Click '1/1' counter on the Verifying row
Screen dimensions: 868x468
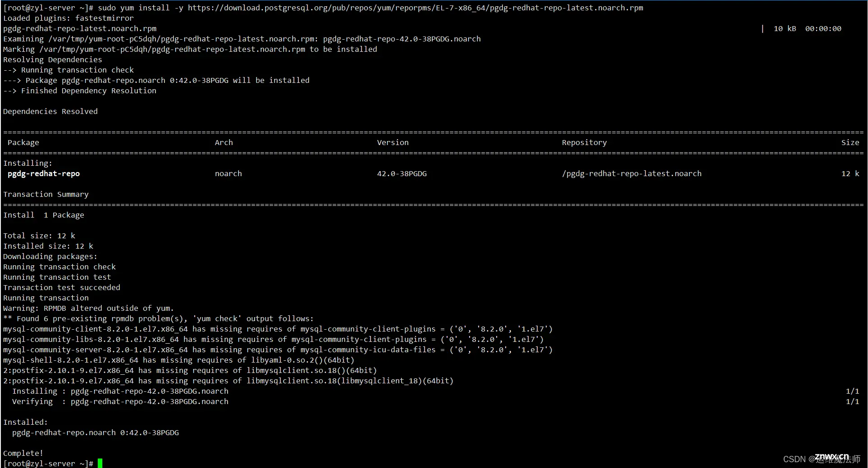click(853, 401)
